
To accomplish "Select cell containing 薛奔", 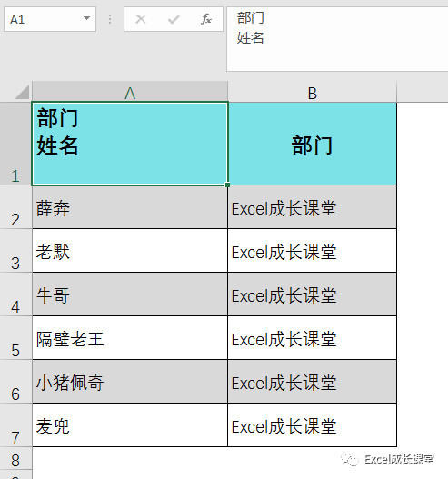I will point(130,207).
